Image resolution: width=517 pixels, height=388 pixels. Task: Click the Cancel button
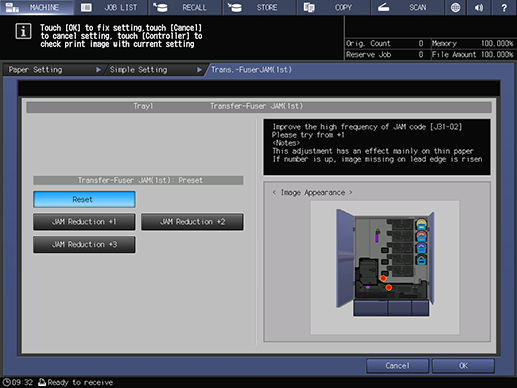click(x=397, y=366)
